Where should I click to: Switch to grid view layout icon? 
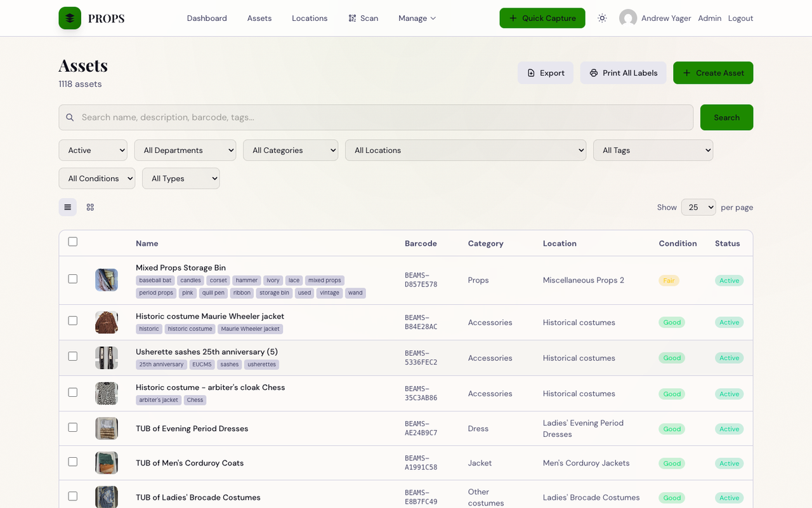coord(90,207)
